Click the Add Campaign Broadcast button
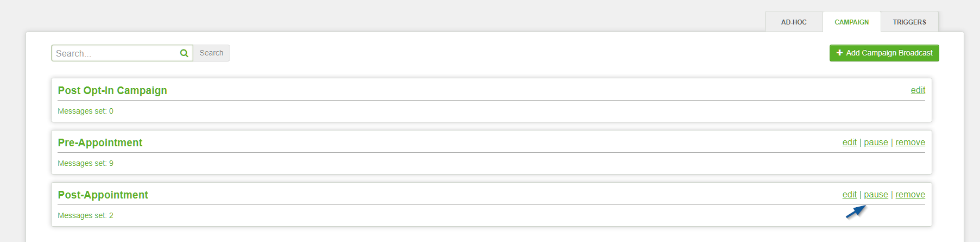Screen dimensions: 980x242 pos(884,53)
